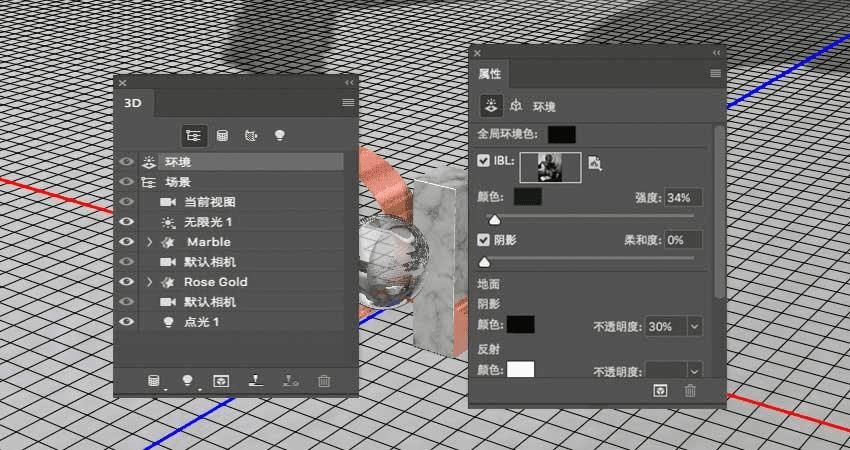Screen dimensions: 850x450
Task: Open the IBL texture options icon
Action: click(x=595, y=163)
